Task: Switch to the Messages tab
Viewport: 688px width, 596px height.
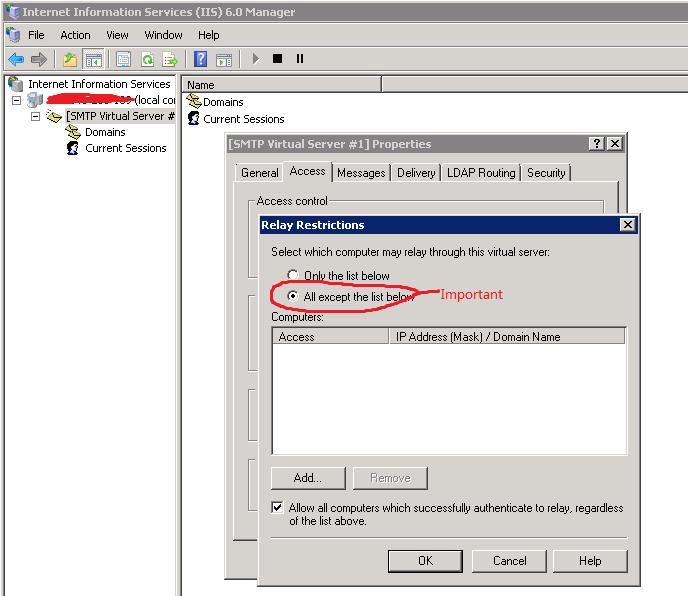Action: coord(361,173)
